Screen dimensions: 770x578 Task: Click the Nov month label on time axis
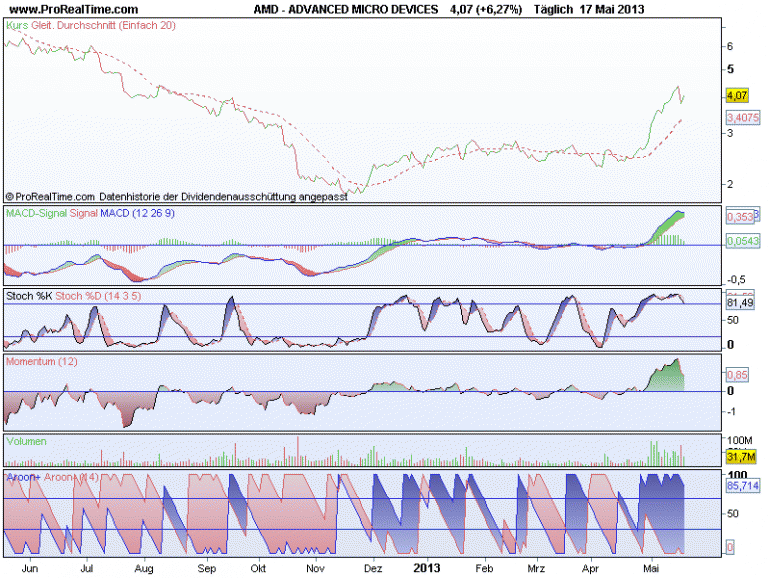[315, 568]
